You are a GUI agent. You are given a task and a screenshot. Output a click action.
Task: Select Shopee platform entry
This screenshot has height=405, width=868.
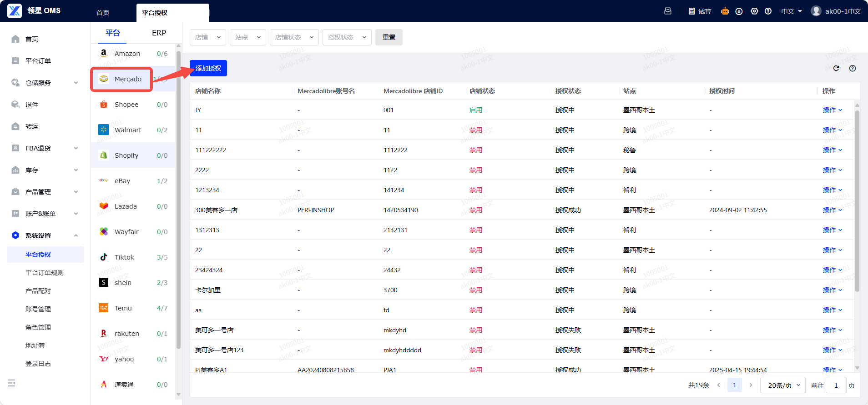tap(126, 105)
